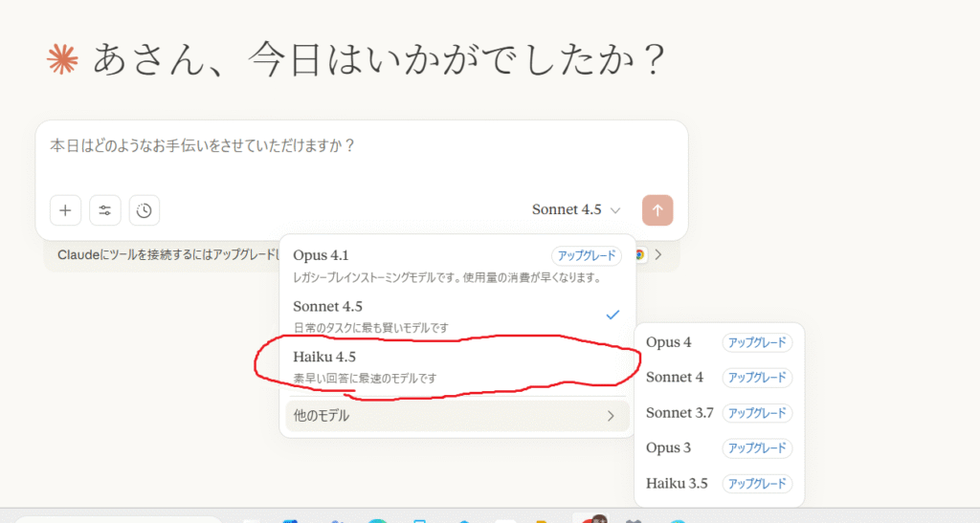Click the Chrome icon in the banner
This screenshot has height=523, width=980.
[x=639, y=255]
